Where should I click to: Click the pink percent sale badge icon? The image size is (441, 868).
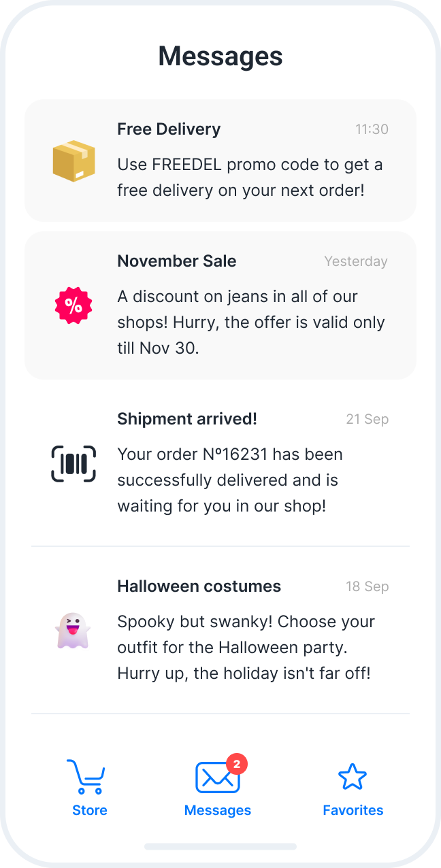pyautogui.click(x=73, y=305)
